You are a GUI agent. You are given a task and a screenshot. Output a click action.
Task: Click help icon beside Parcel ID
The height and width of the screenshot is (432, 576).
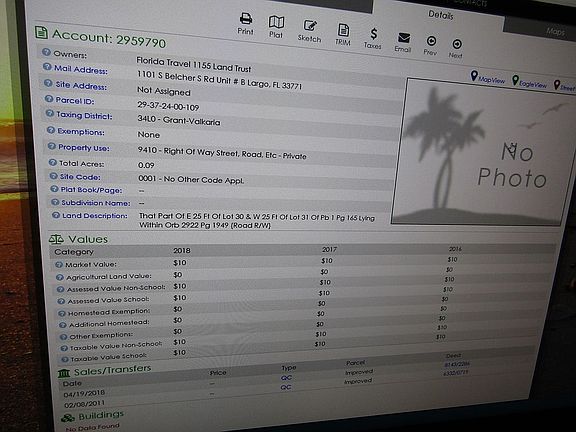click(x=49, y=99)
